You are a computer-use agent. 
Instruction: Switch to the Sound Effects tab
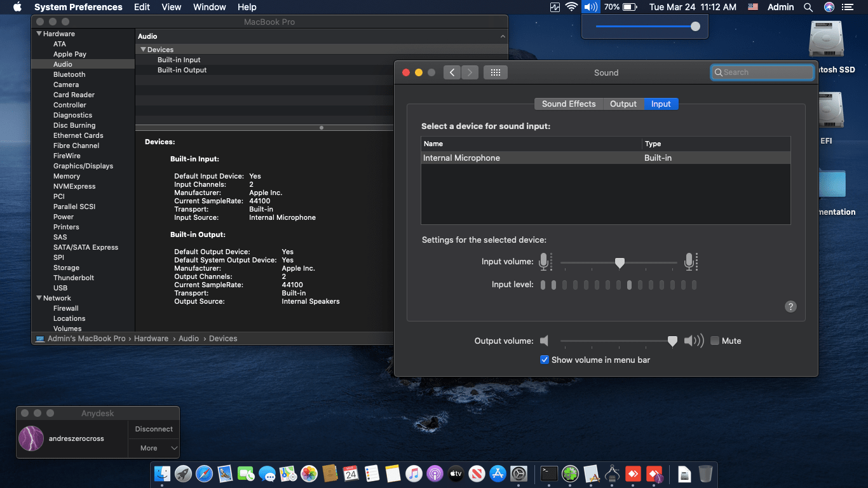[568, 104]
